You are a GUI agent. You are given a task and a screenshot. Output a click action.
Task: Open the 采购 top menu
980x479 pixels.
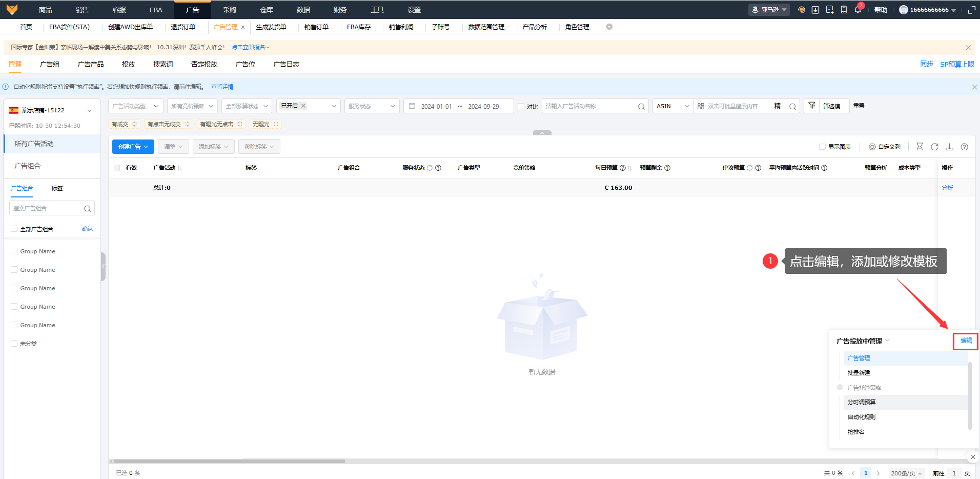coord(230,10)
